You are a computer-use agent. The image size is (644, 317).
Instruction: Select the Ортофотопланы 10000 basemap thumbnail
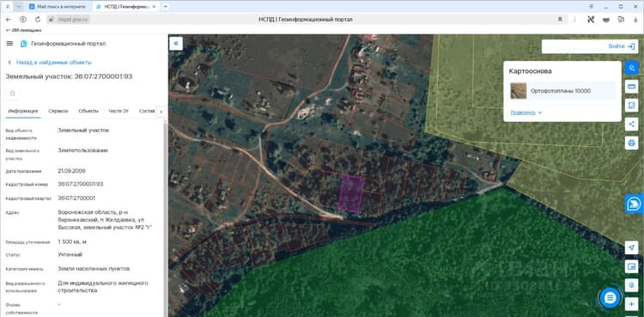[x=519, y=91]
